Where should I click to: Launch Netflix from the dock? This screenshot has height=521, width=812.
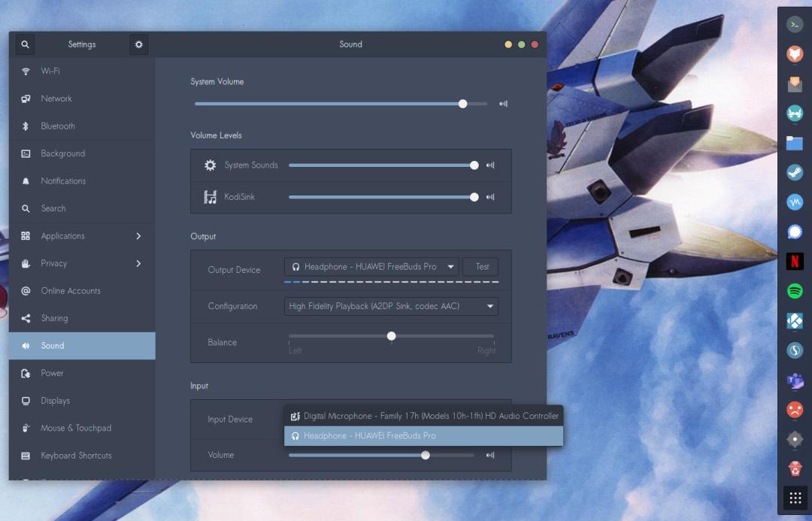(x=795, y=261)
